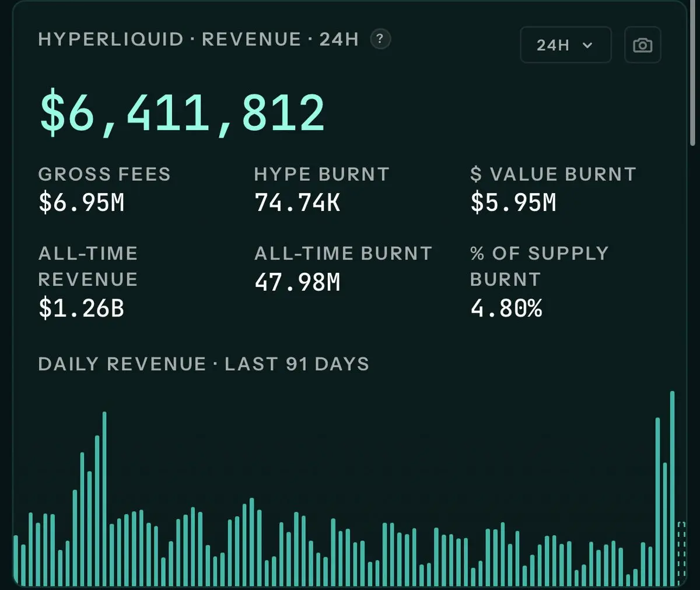The image size is (700, 590).
Task: Click the tallest bar in the revenue chart
Action: 673,489
